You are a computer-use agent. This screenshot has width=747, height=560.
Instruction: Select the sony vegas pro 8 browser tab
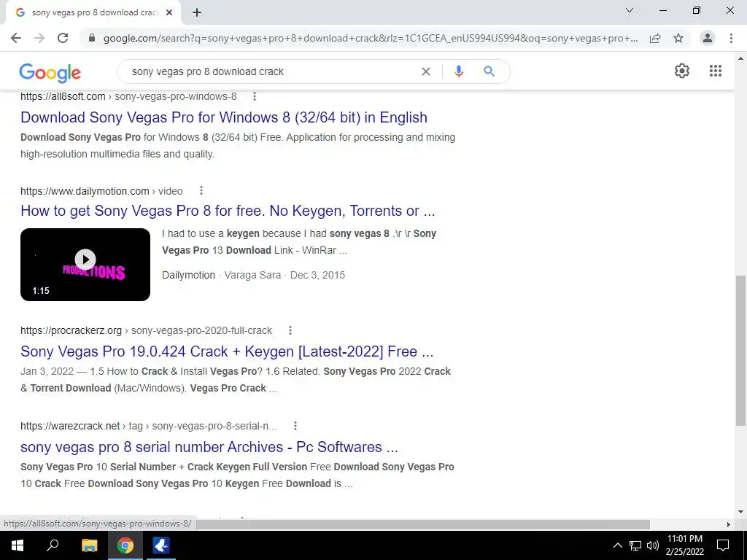pos(94,12)
